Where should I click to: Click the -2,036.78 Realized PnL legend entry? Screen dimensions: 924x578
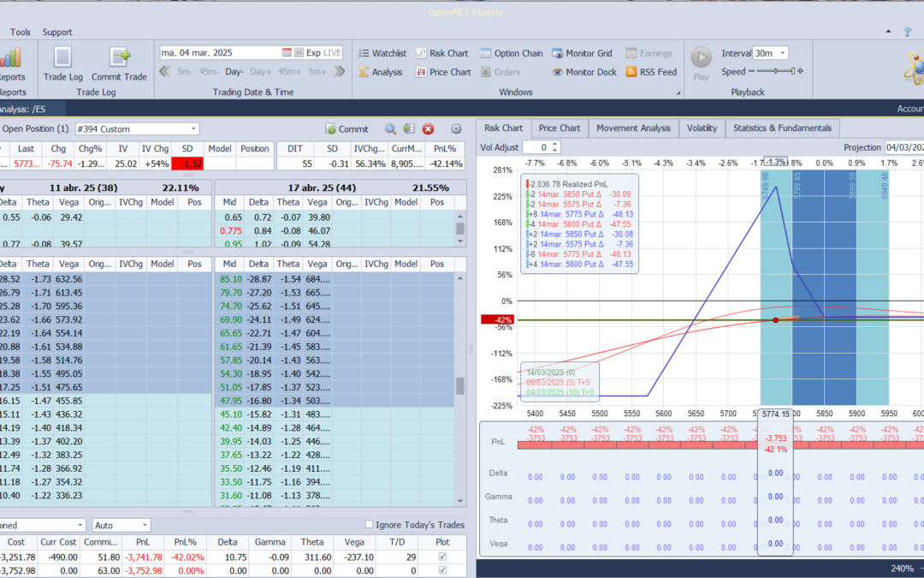(568, 184)
